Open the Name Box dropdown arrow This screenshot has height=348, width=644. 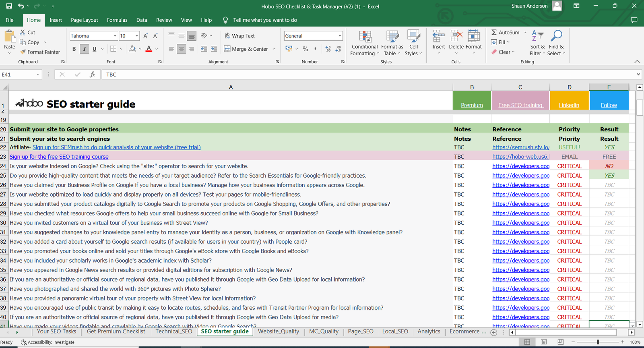(x=38, y=75)
